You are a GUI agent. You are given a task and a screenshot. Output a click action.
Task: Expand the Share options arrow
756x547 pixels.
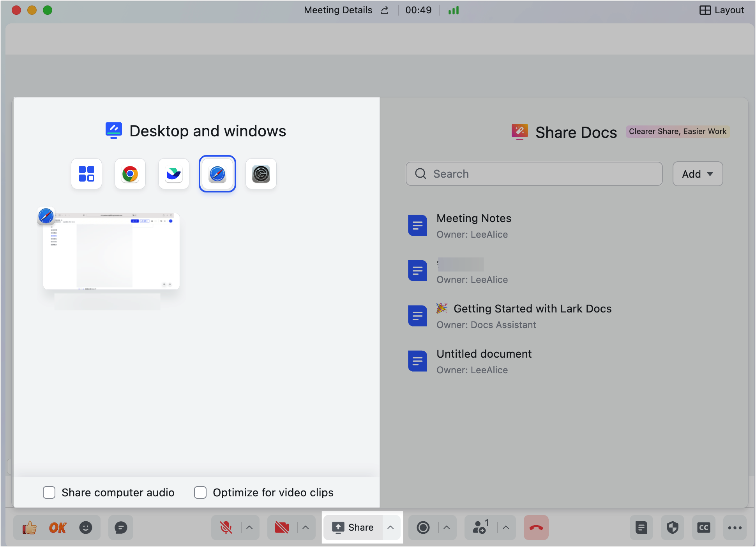tap(390, 528)
